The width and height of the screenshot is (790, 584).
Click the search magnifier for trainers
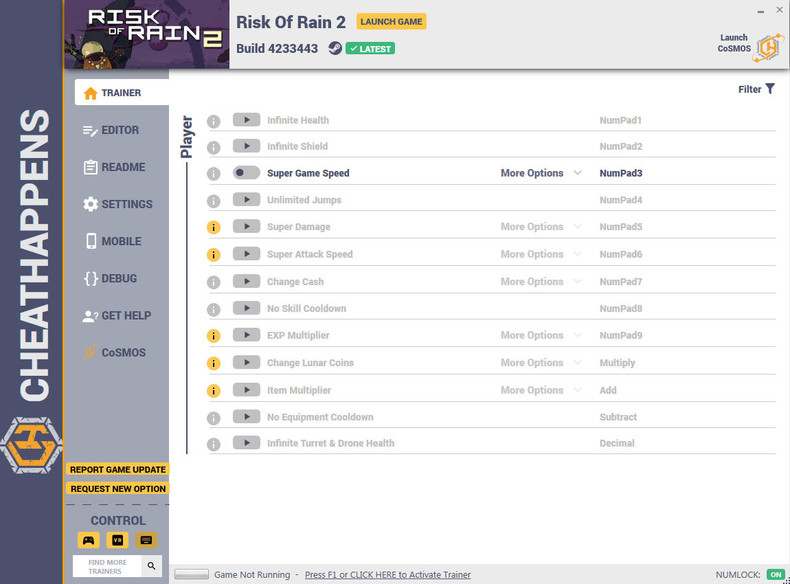coord(152,566)
